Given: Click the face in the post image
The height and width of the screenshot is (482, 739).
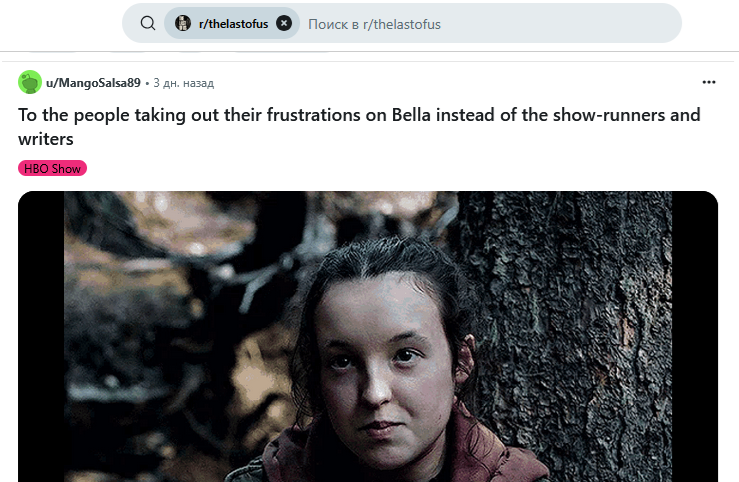Looking at the screenshot, I should tap(384, 363).
